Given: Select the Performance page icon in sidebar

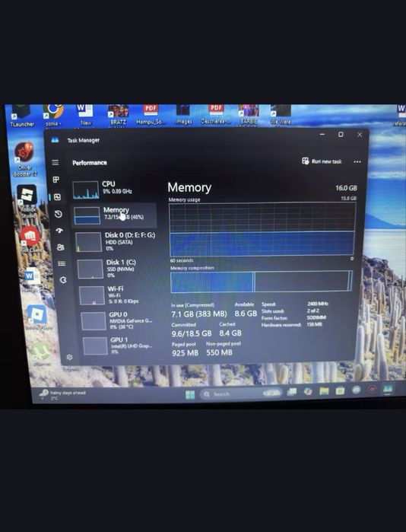Looking at the screenshot, I should point(57,197).
